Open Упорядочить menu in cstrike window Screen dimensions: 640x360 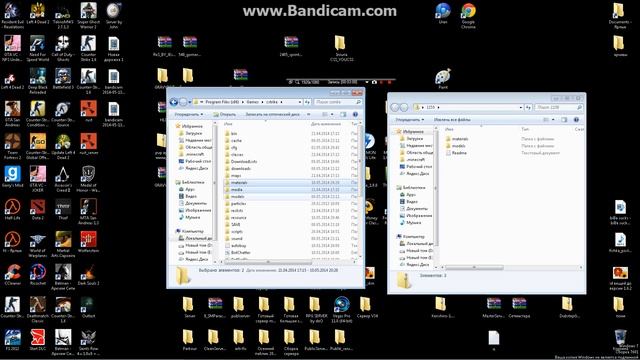tap(189, 114)
